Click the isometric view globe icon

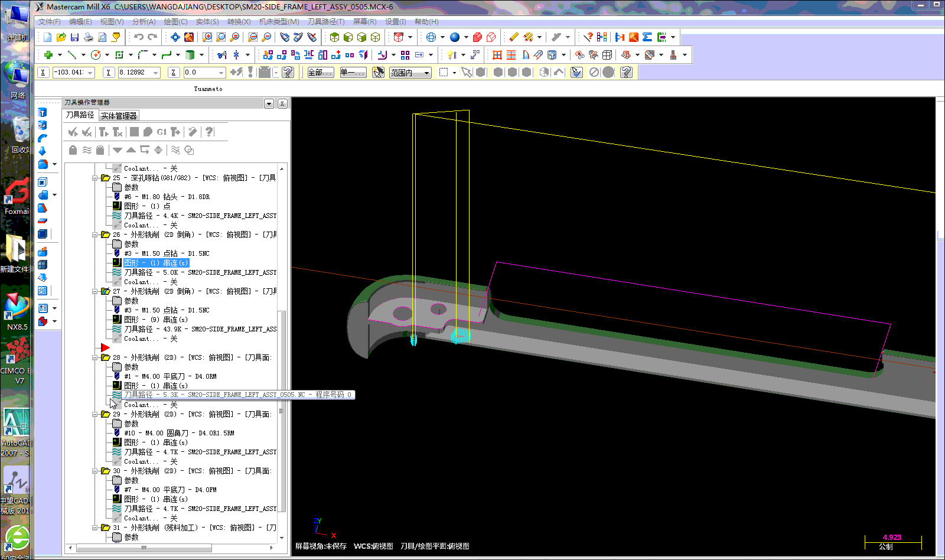431,37
